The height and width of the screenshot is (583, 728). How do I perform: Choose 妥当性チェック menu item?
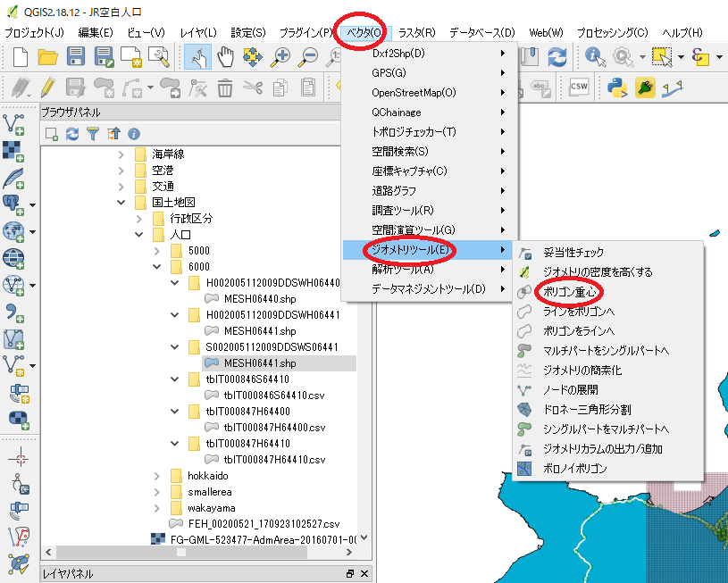tap(573, 253)
